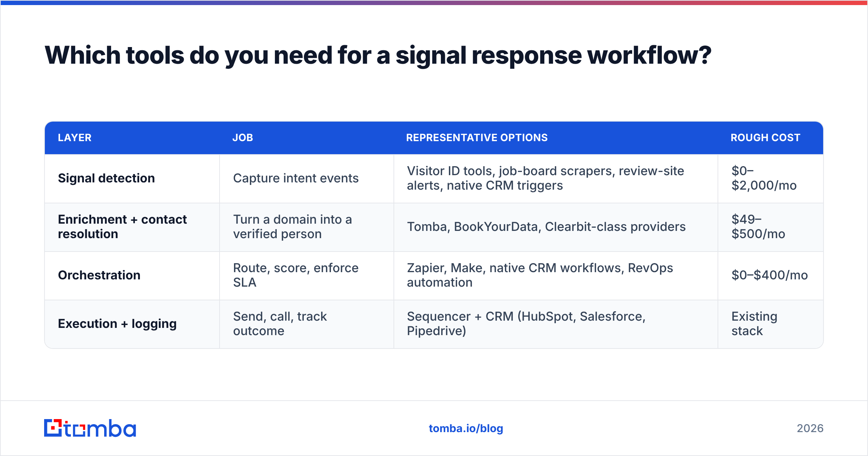Image resolution: width=868 pixels, height=456 pixels.
Task: Click the '$49–$500/mo' cost cell
Action: click(771, 227)
